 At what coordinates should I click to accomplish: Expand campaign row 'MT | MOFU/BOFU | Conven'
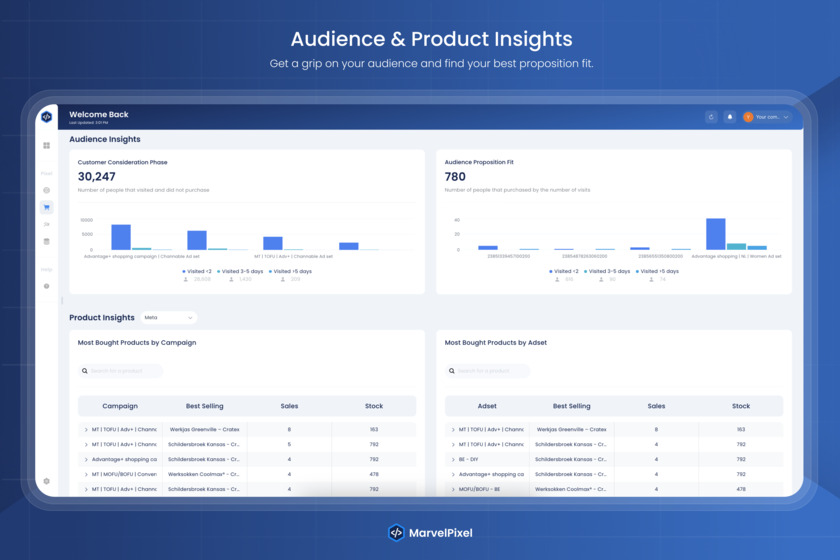pyautogui.click(x=86, y=475)
